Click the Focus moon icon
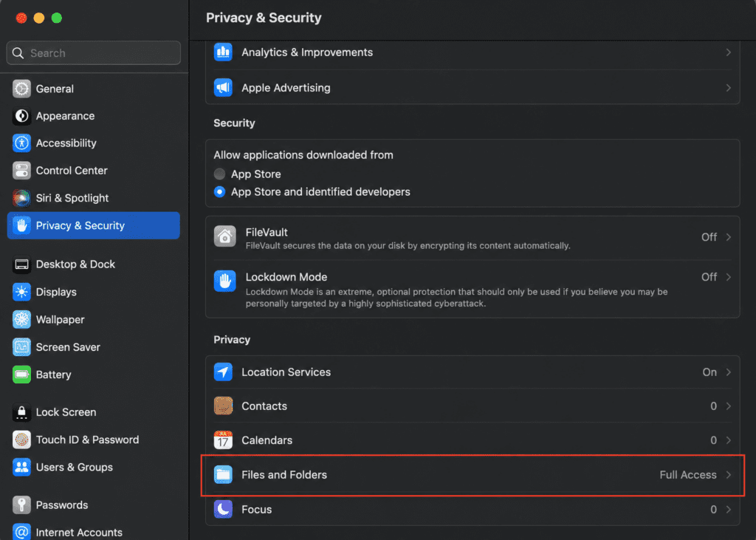 223,509
